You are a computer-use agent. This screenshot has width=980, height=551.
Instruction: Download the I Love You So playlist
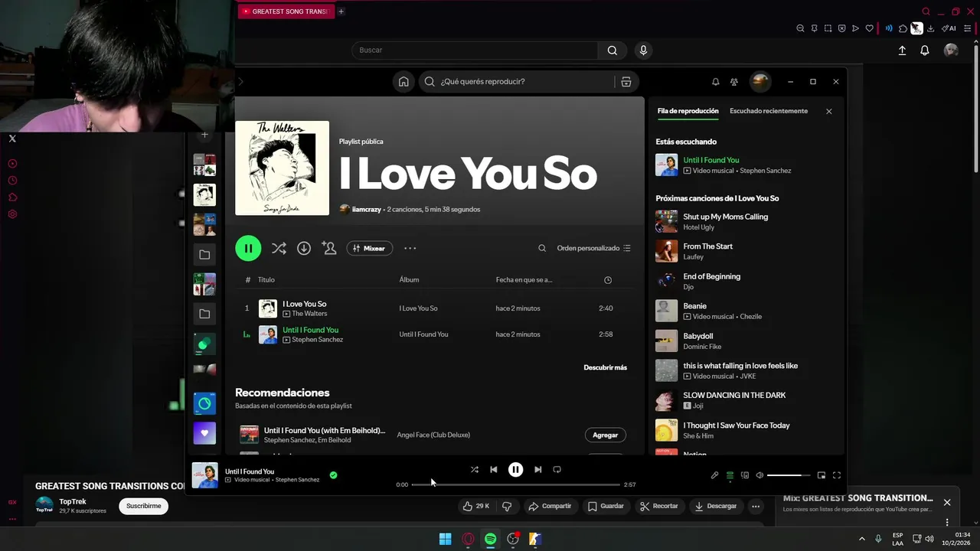(304, 248)
